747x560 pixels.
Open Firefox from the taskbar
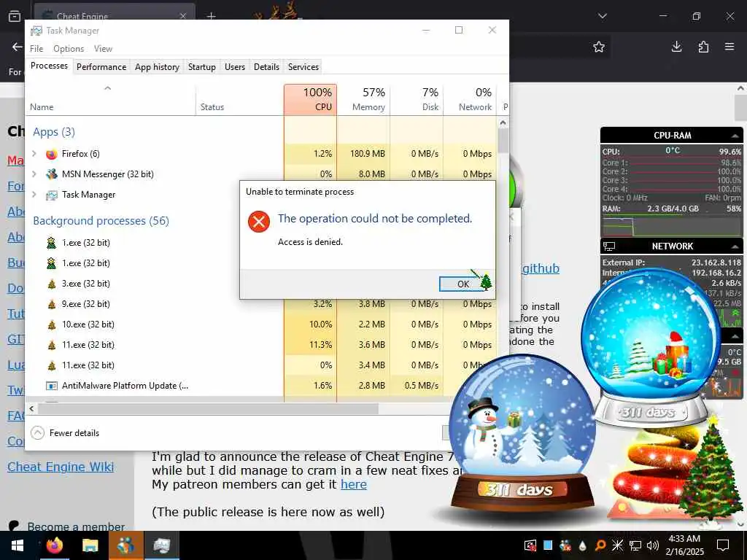[x=54, y=545]
